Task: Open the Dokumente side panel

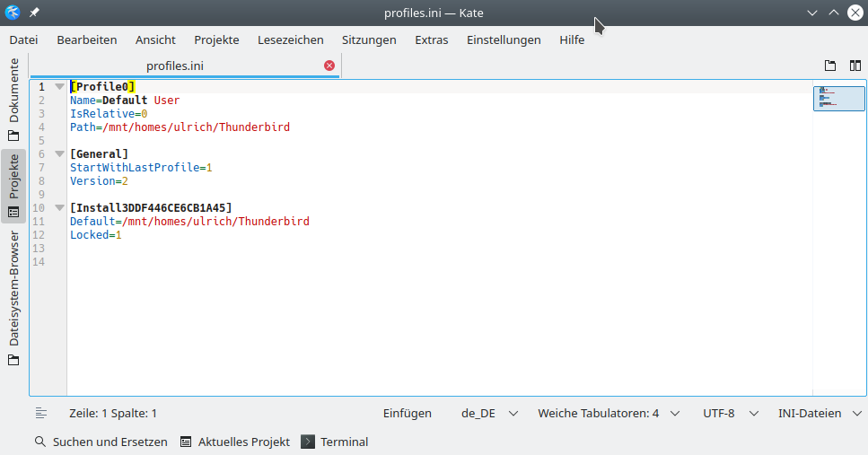Action: [x=13, y=100]
